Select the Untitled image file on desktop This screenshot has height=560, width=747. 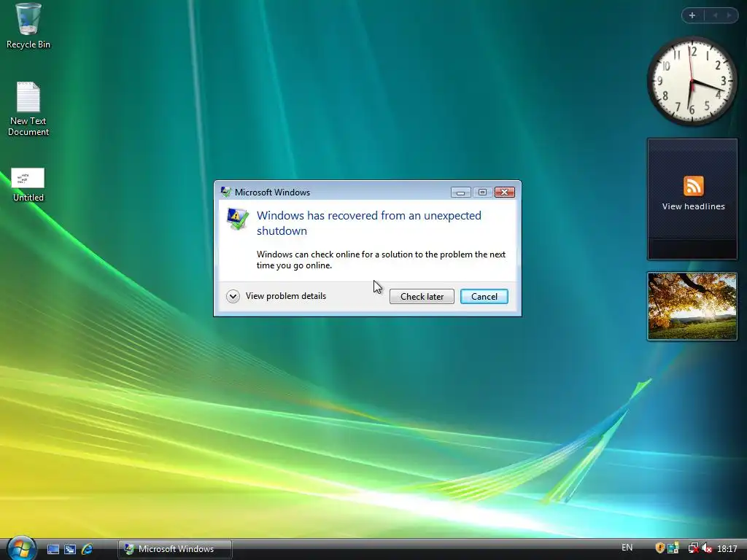[28, 184]
